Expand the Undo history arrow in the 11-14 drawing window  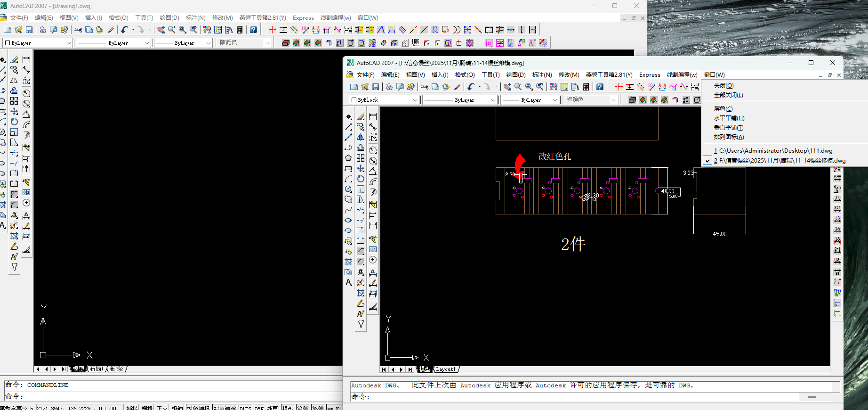point(480,87)
